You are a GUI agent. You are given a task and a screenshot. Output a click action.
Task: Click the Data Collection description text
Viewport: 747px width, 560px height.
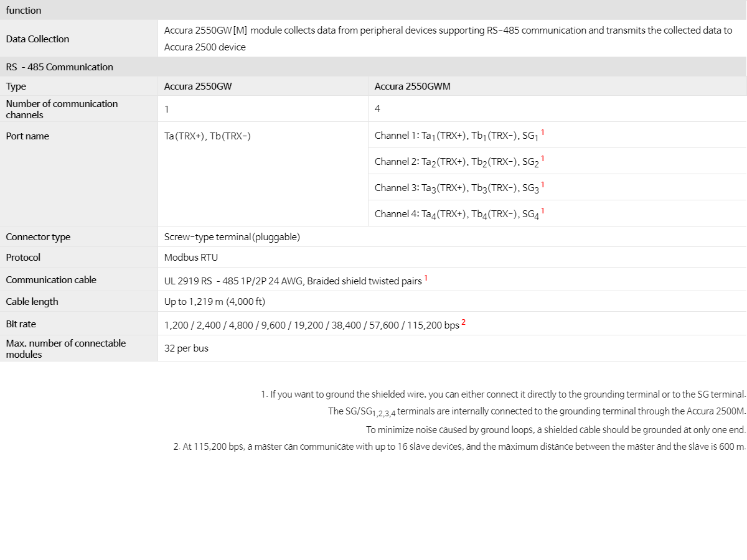point(448,39)
